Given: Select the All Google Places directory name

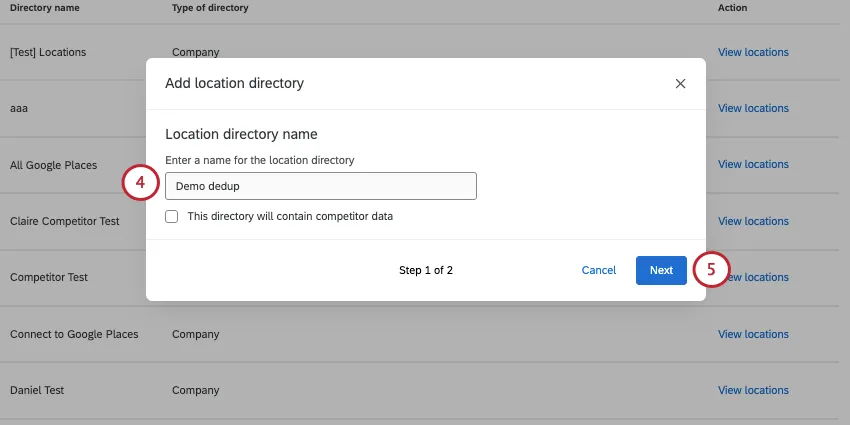Looking at the screenshot, I should coord(53,165).
